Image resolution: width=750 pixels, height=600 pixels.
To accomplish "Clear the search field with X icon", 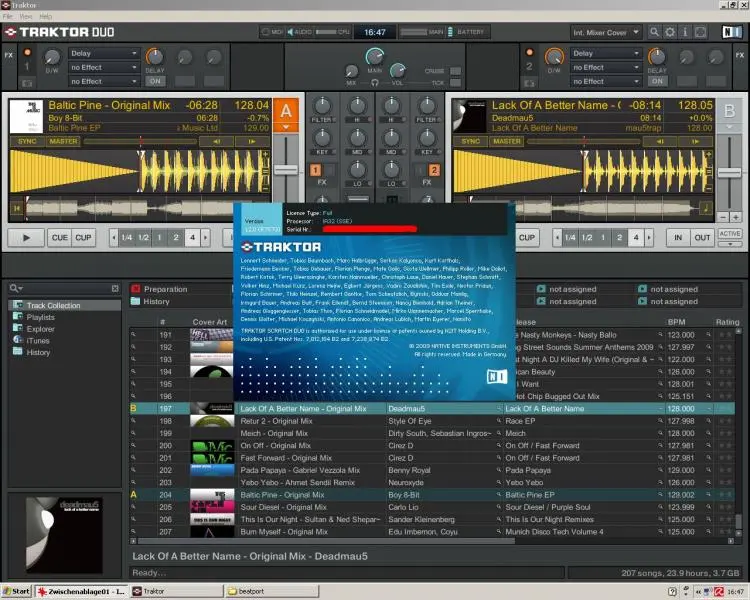I will point(115,288).
